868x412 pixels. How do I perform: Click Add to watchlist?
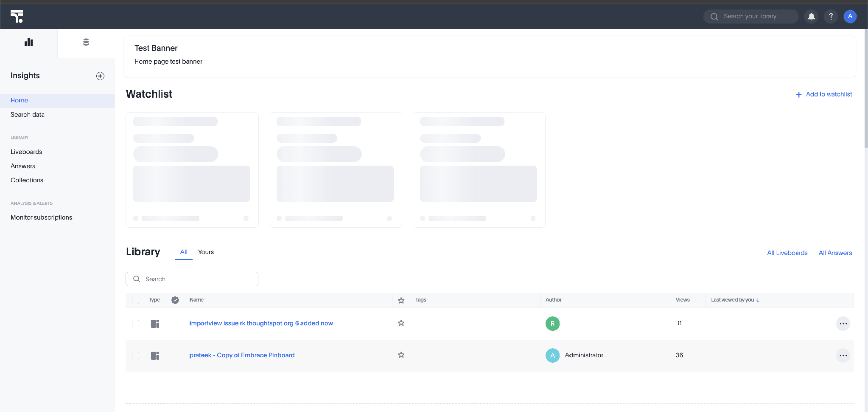click(823, 94)
